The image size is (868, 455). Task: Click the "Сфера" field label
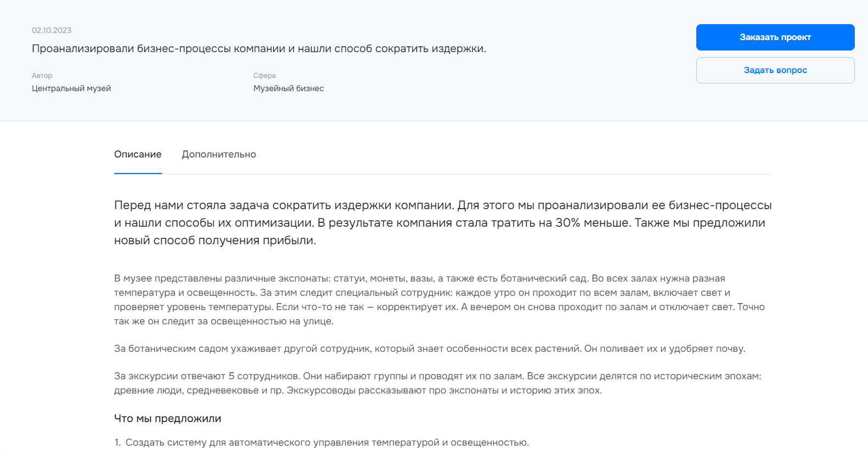(264, 75)
